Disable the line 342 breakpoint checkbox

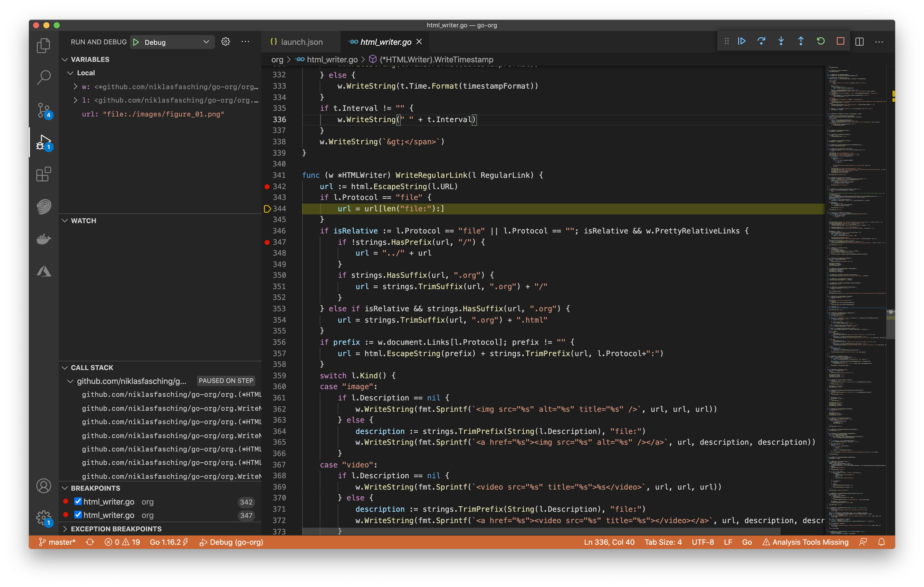78,501
